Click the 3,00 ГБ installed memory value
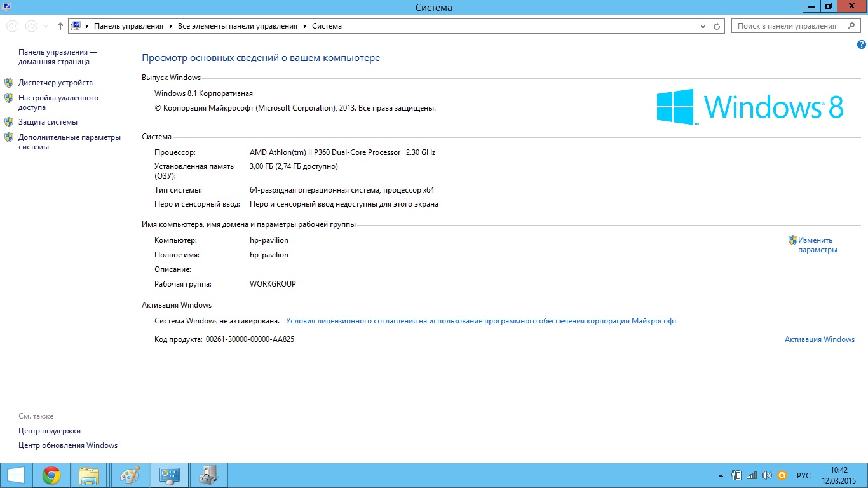868x488 pixels. click(294, 166)
